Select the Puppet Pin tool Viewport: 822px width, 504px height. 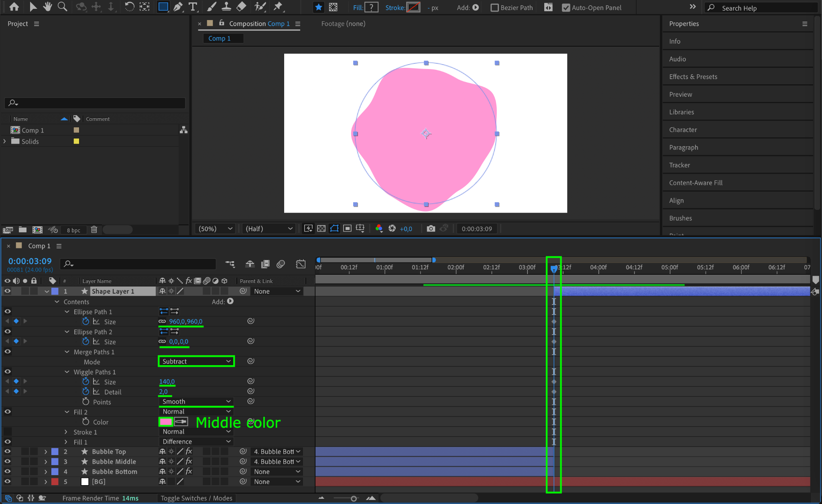(x=278, y=7)
